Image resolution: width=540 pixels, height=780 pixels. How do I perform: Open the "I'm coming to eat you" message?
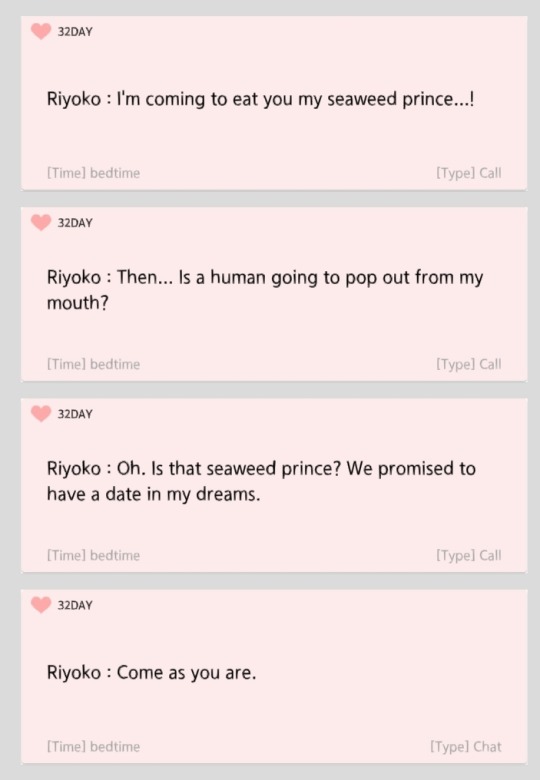[x=260, y=99]
